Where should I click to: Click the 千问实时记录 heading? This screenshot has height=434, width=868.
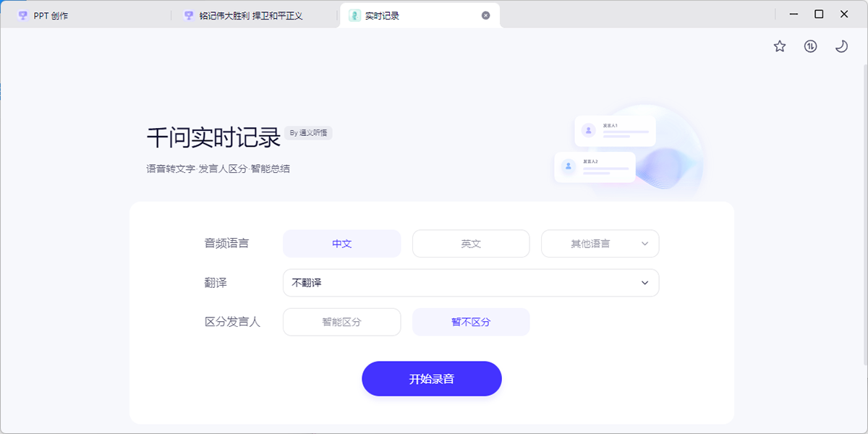click(213, 137)
